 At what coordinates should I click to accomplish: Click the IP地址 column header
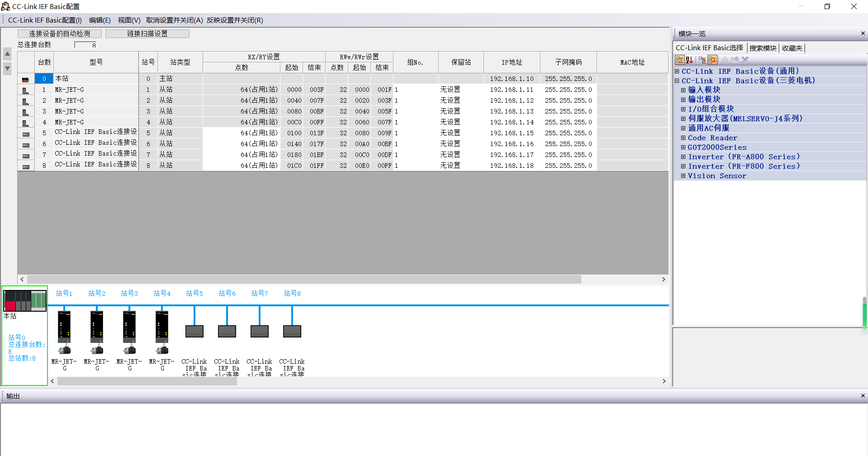pos(512,62)
